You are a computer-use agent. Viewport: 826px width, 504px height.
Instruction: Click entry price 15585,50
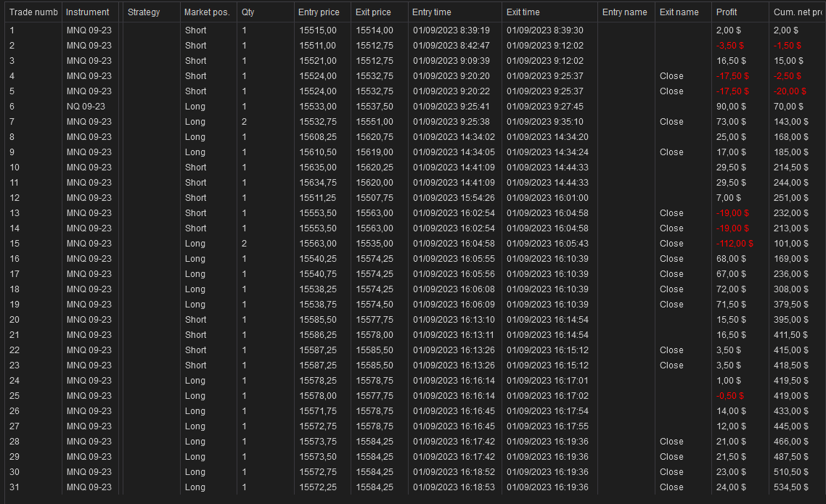318,320
